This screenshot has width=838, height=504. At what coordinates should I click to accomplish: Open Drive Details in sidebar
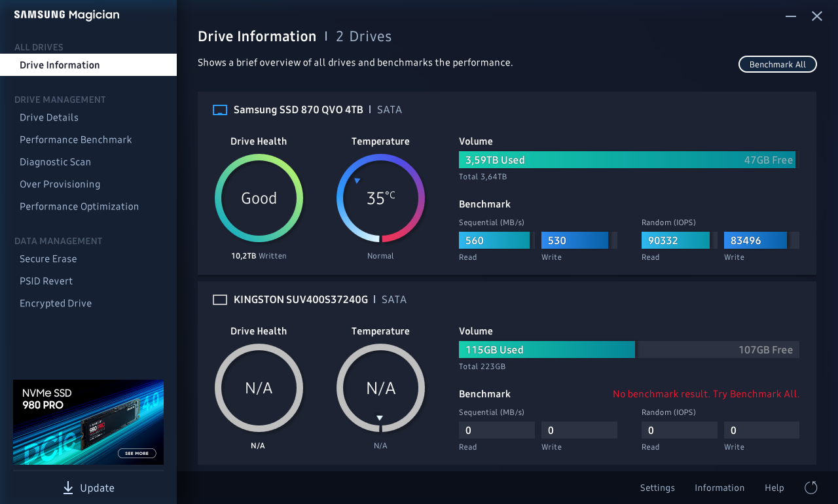(x=49, y=118)
